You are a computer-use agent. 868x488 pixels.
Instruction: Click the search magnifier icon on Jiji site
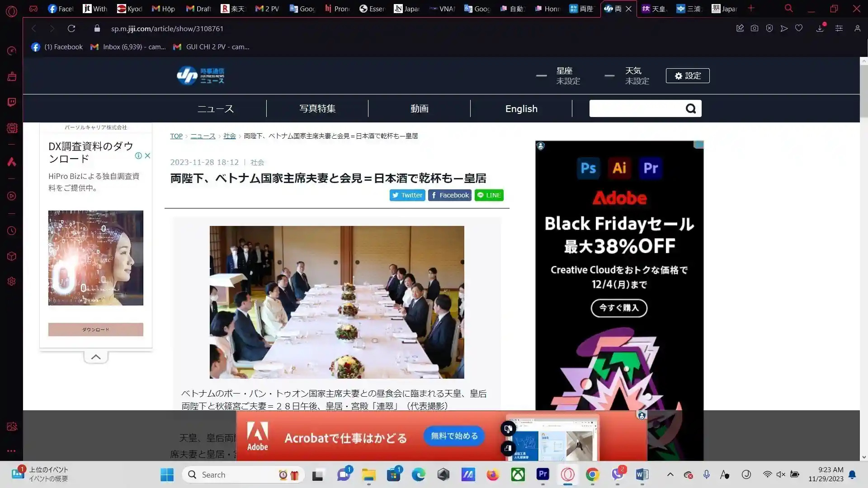click(x=690, y=108)
